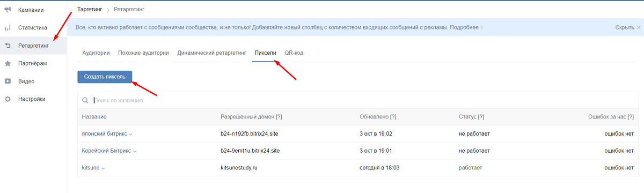This screenshot has height=193, width=644.
Task: Click ошибок нет in kitsune row
Action: pyautogui.click(x=619, y=168)
